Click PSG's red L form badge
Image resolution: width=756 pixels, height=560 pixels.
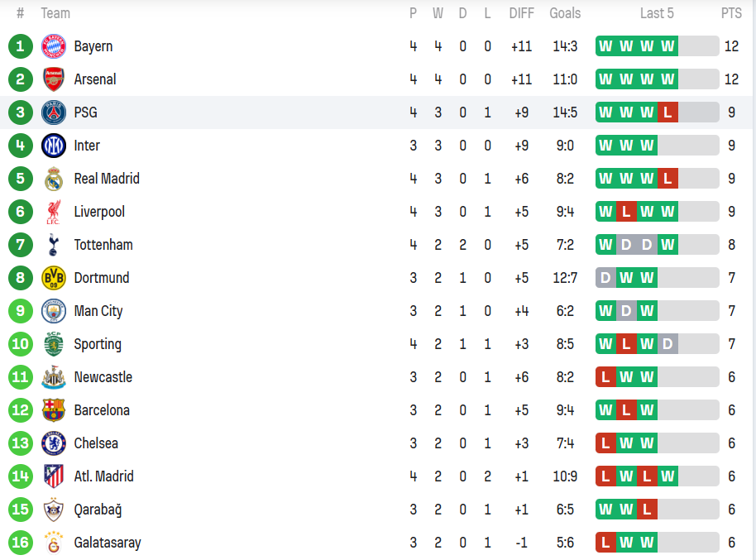pos(667,112)
